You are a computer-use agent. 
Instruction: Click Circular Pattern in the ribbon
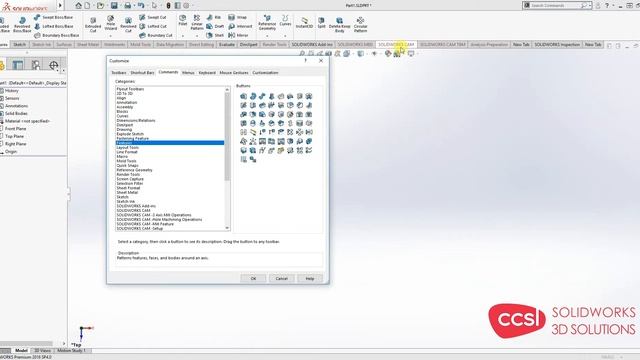pyautogui.click(x=360, y=24)
